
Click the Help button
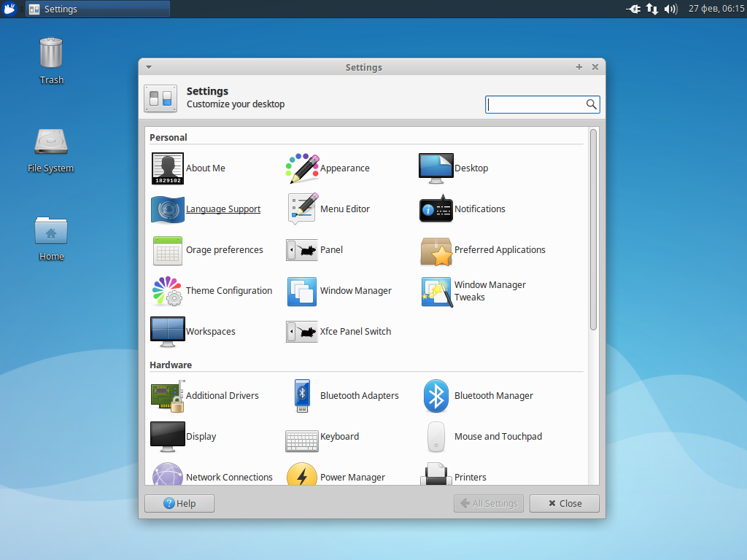[x=179, y=503]
